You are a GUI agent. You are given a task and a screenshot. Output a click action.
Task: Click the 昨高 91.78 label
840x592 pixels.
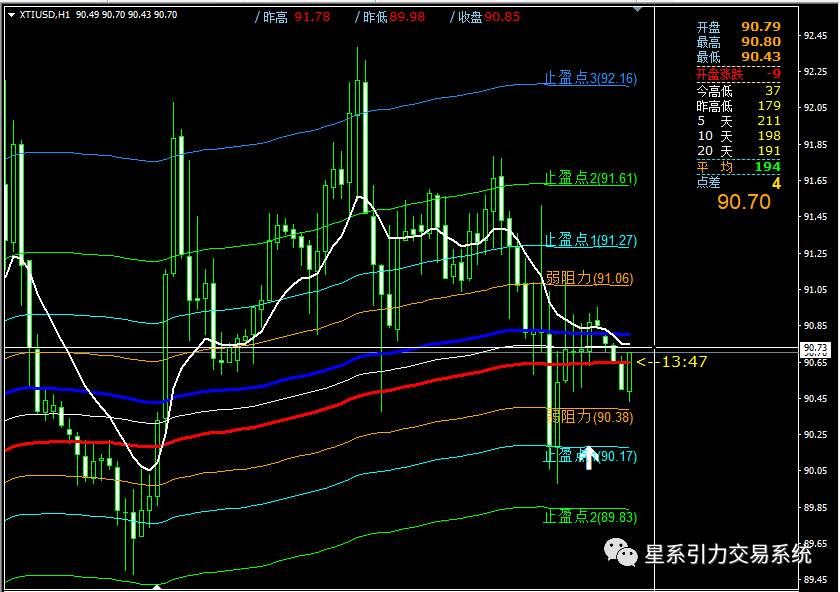pyautogui.click(x=292, y=17)
